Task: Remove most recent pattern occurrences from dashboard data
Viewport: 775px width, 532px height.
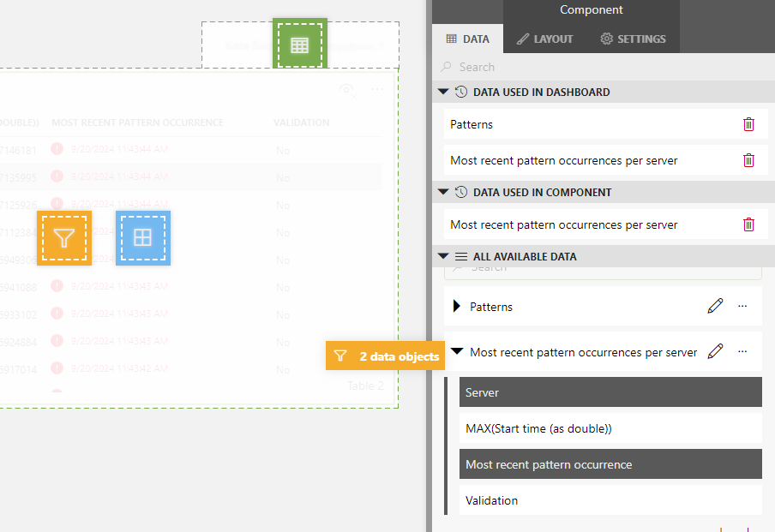Action: [748, 160]
